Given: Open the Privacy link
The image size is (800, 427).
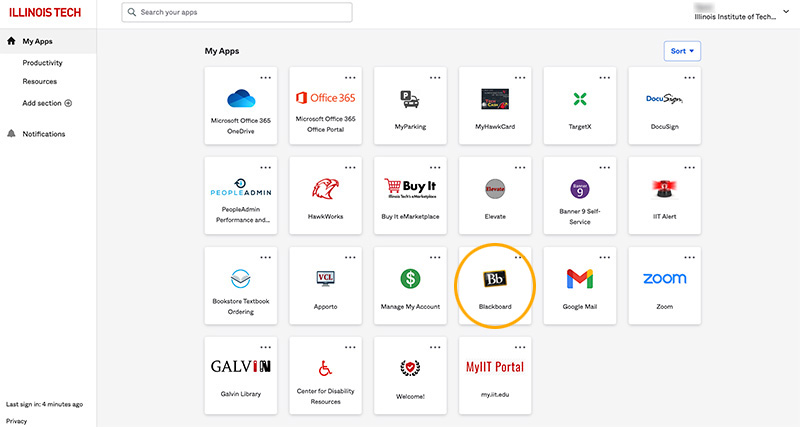Looking at the screenshot, I should tap(16, 421).
